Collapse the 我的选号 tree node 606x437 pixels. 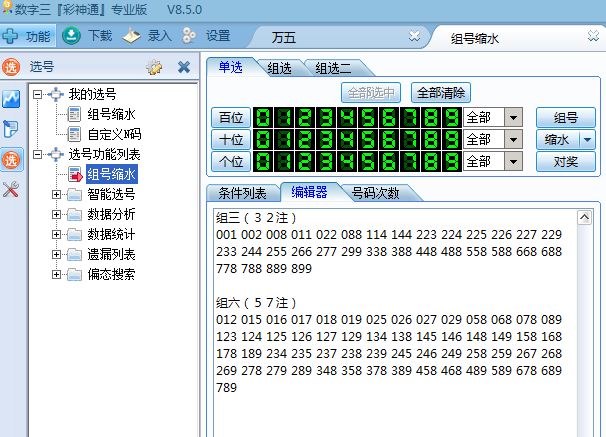[39, 94]
